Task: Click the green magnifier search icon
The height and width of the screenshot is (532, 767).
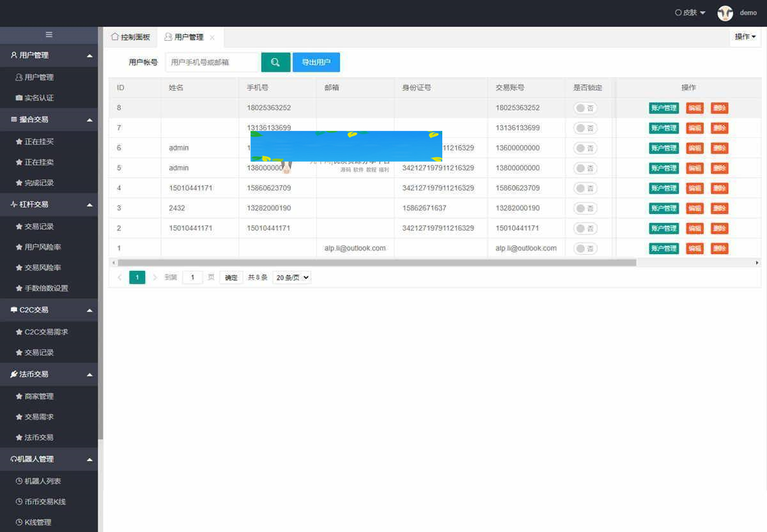Action: click(x=275, y=62)
